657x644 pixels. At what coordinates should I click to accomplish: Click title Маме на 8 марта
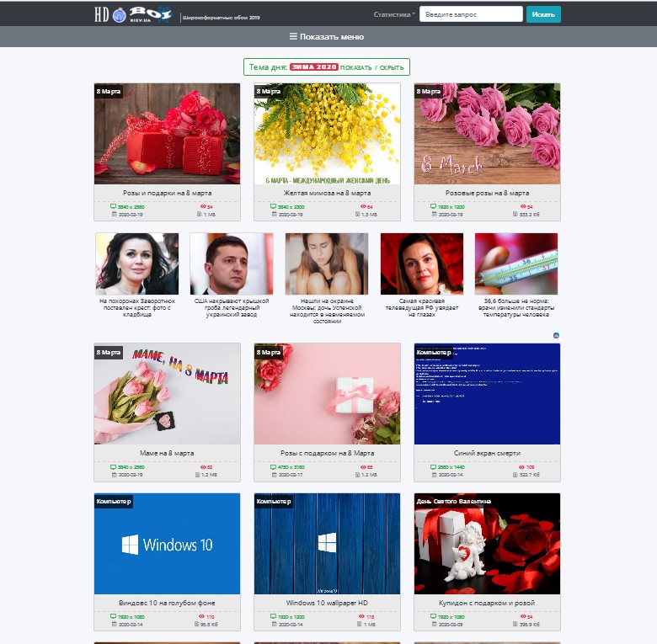167,453
